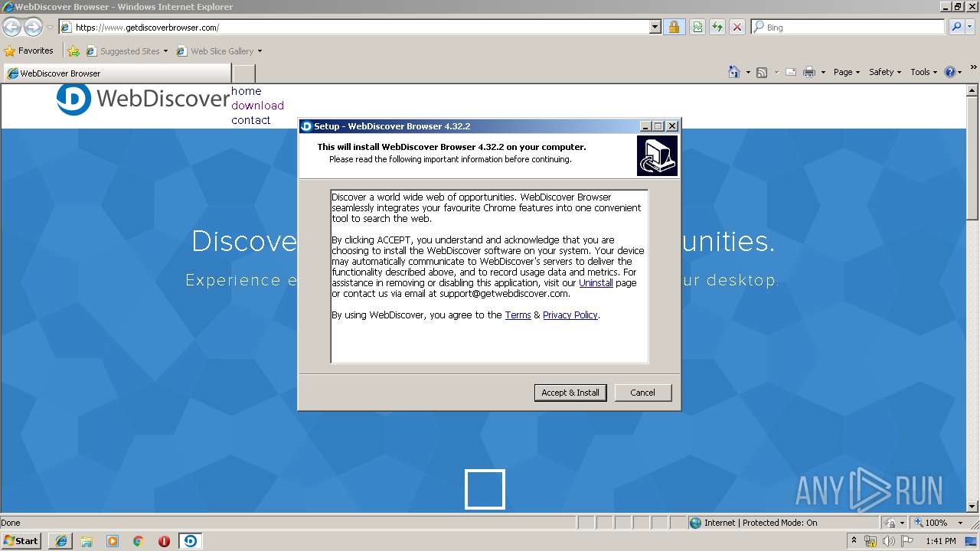Print page with printer icon
The width and height of the screenshot is (980, 551).
[x=809, y=72]
